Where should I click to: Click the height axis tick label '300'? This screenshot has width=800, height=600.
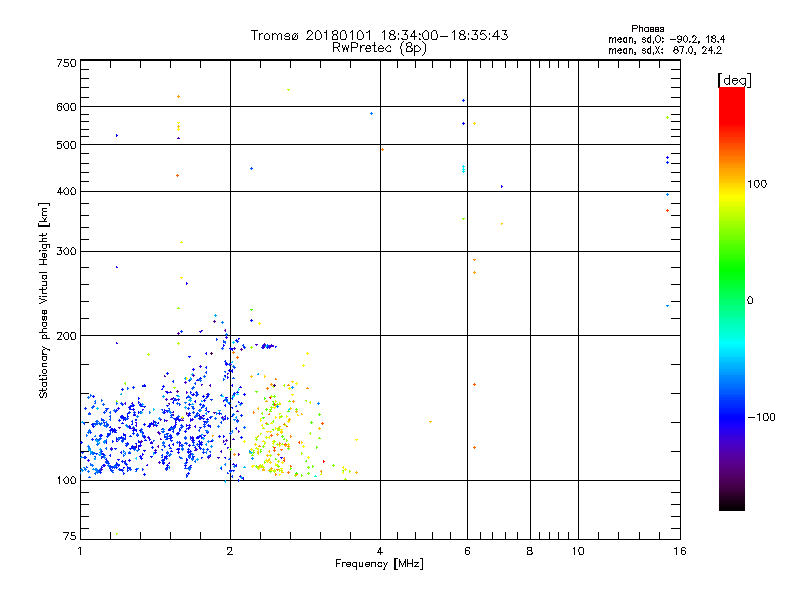click(x=67, y=252)
